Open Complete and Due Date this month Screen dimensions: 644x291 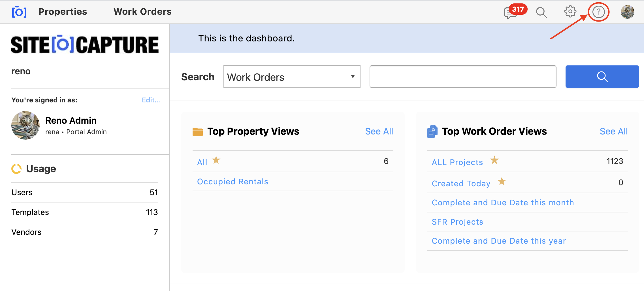(x=503, y=203)
